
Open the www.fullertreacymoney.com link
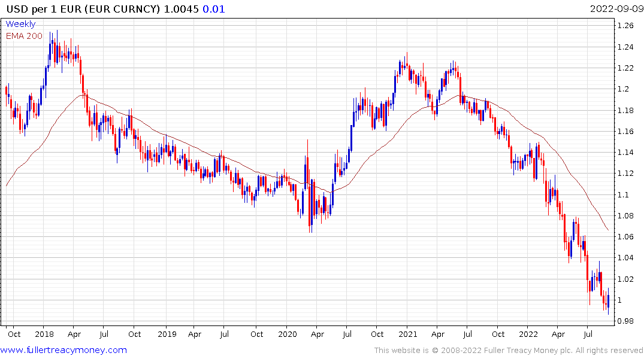(x=64, y=350)
